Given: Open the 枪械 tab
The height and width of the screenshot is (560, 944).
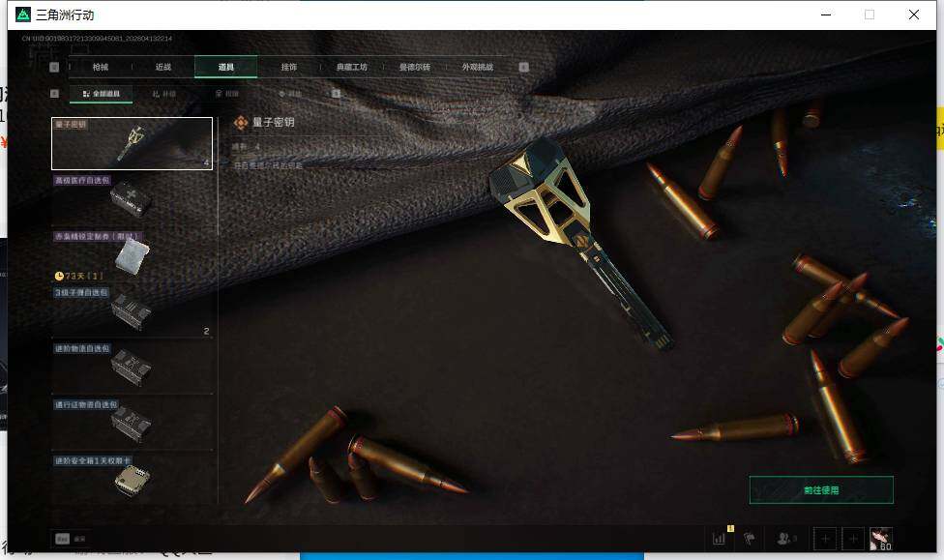Looking at the screenshot, I should (101, 67).
